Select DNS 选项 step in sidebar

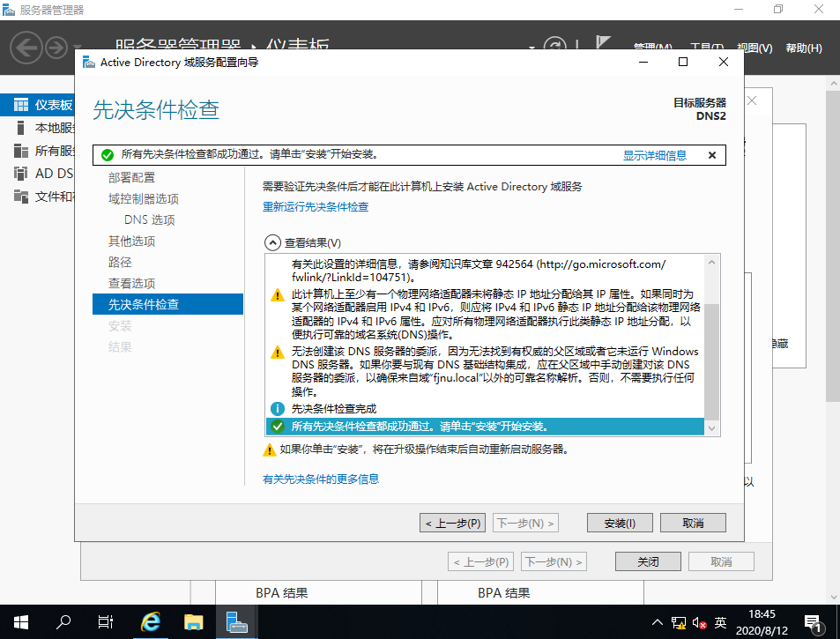point(150,219)
